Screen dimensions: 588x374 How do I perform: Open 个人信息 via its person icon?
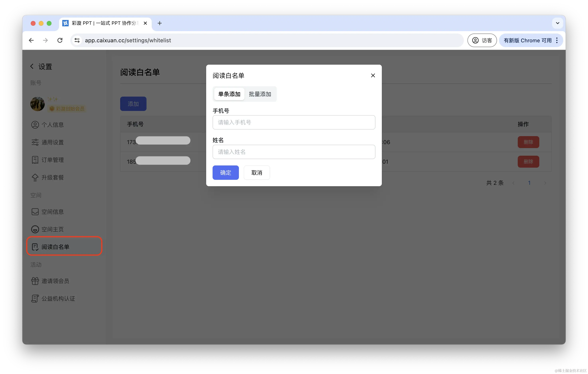35,125
